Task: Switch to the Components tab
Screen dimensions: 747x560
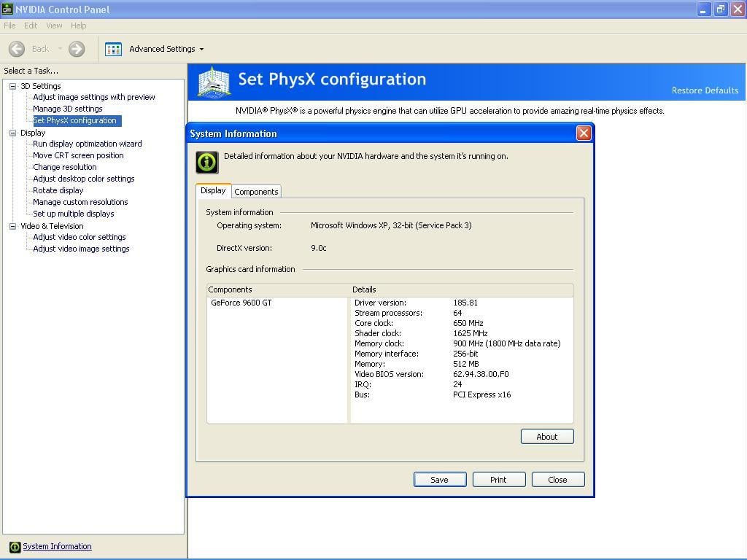Action: pyautogui.click(x=256, y=192)
